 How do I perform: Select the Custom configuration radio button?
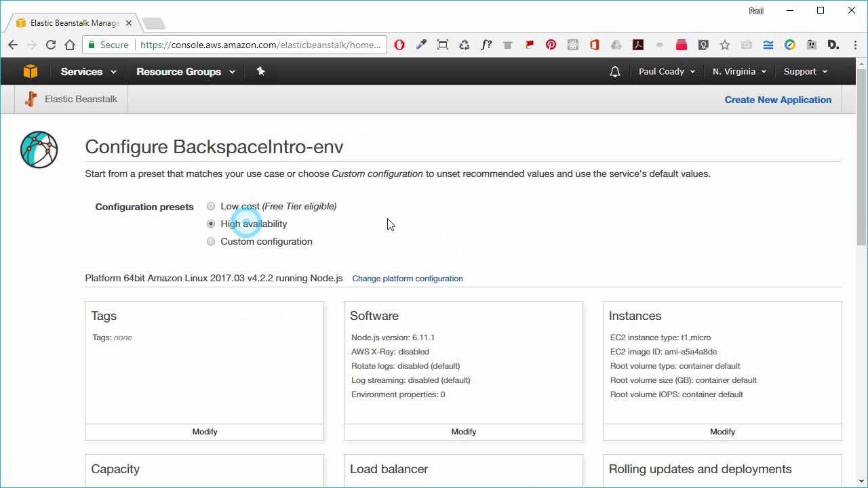(x=211, y=241)
